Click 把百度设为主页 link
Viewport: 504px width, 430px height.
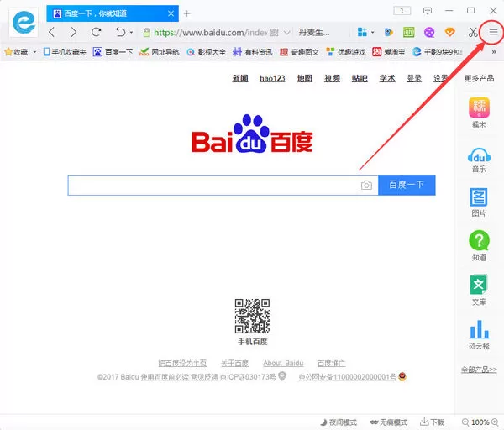pos(182,363)
